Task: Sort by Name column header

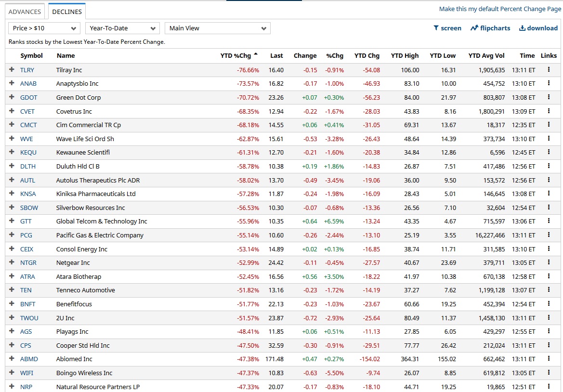Action: pyautogui.click(x=65, y=56)
